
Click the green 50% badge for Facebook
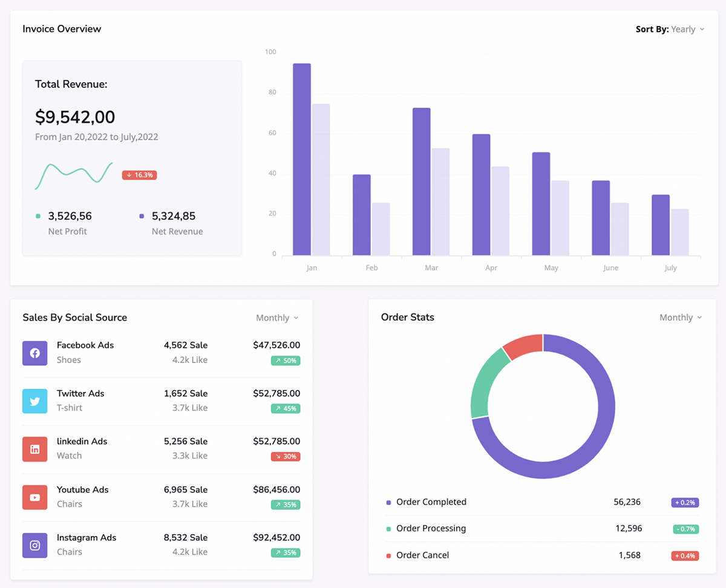tap(286, 361)
